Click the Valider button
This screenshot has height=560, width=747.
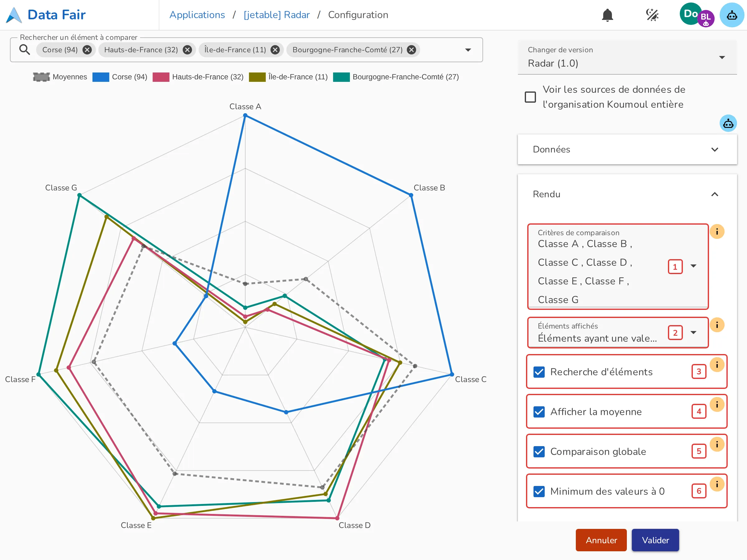(655, 540)
